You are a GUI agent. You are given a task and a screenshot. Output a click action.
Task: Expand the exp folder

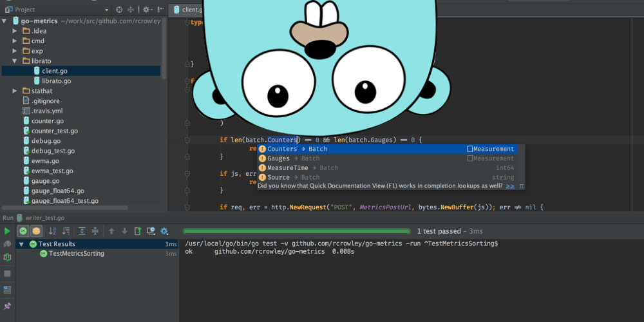(x=14, y=51)
